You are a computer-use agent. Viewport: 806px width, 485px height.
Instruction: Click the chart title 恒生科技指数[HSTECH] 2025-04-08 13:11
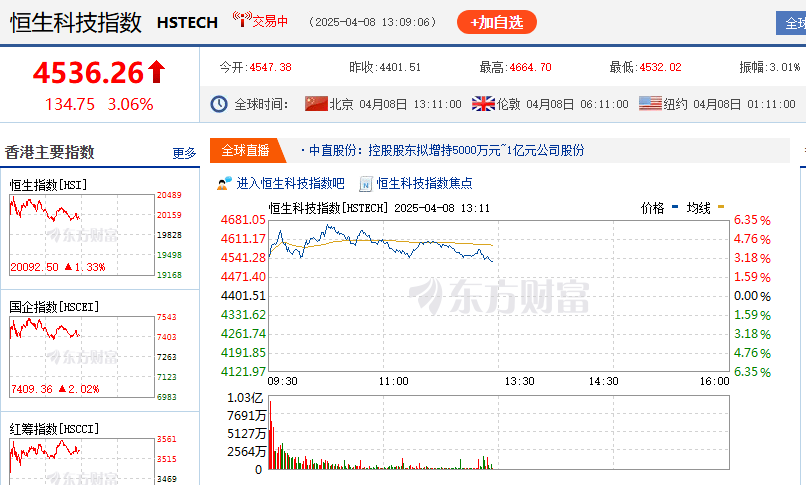point(379,208)
